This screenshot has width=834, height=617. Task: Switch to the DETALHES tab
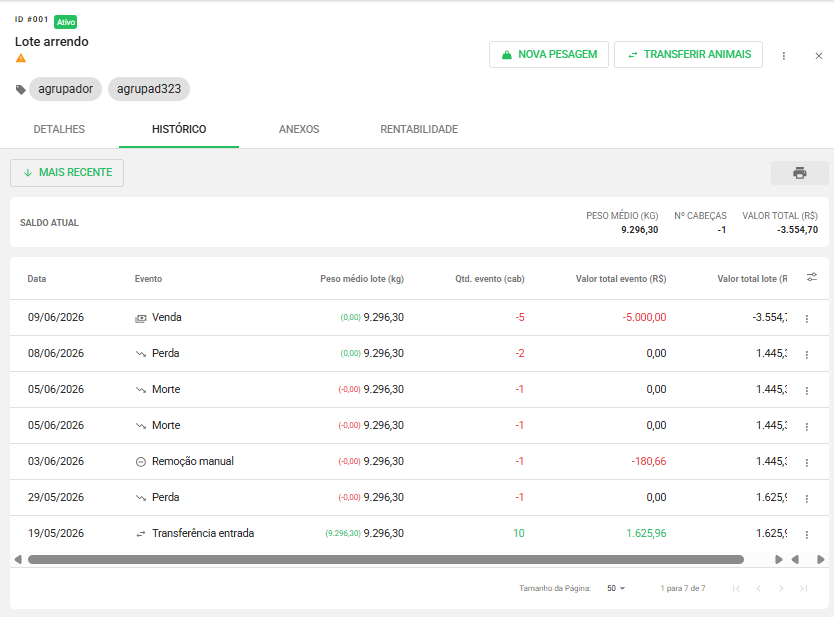[x=59, y=129]
